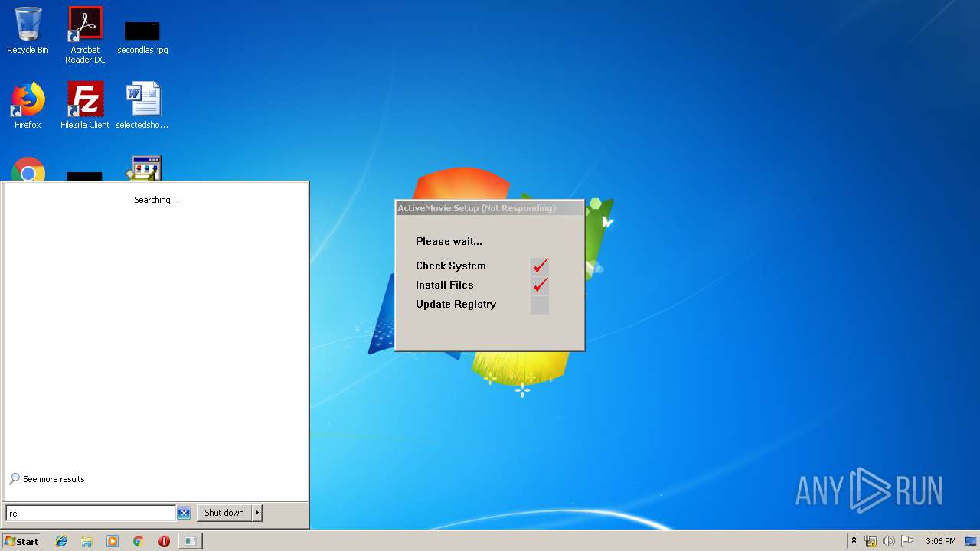Launch Windows Media Player from taskbar

coord(113,541)
